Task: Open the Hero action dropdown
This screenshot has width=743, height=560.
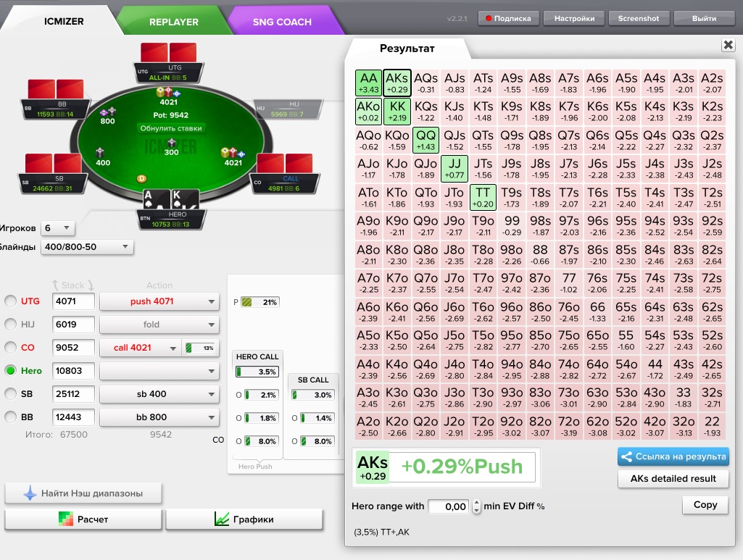Action: click(159, 371)
